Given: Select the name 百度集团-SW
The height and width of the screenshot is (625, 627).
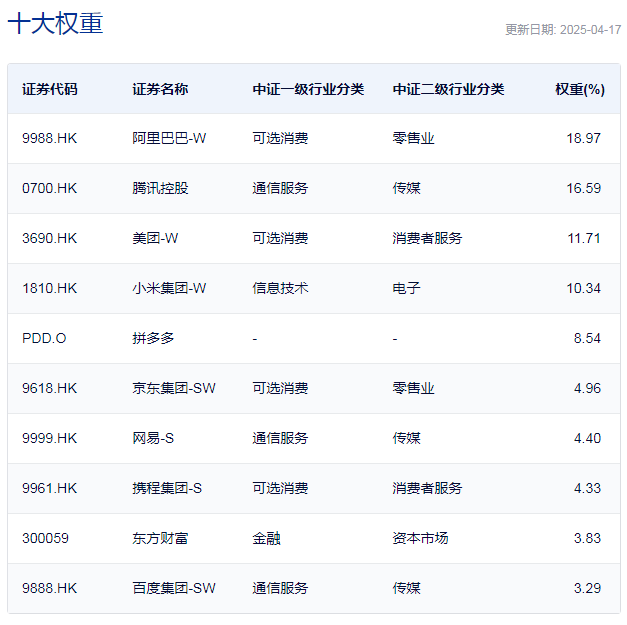Looking at the screenshot, I should [174, 588].
